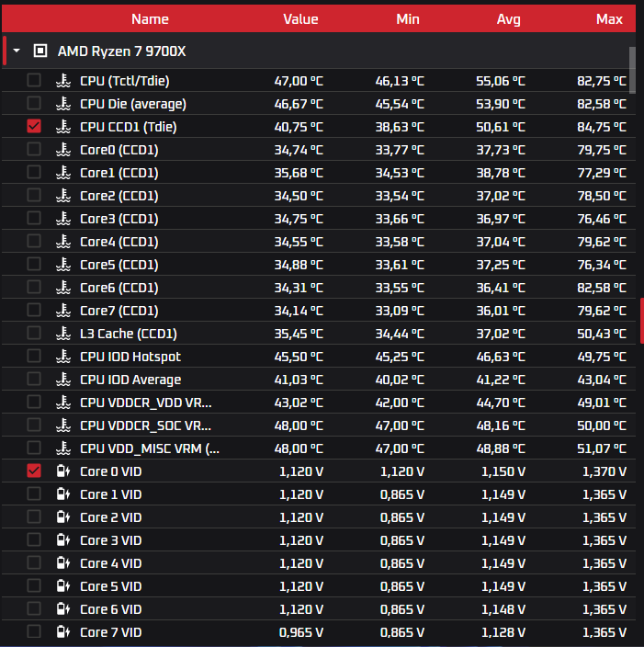Select the Core4 (CCD1) sensor name
644x647 pixels.
click(119, 242)
